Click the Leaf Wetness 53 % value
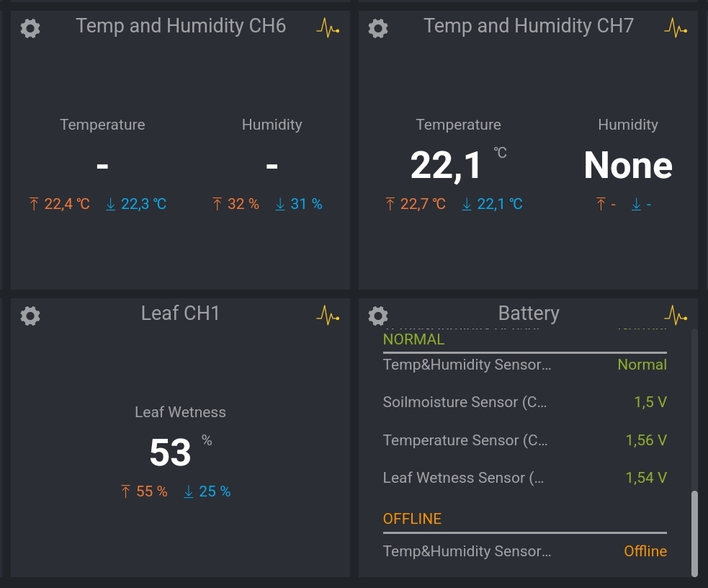 [x=171, y=453]
